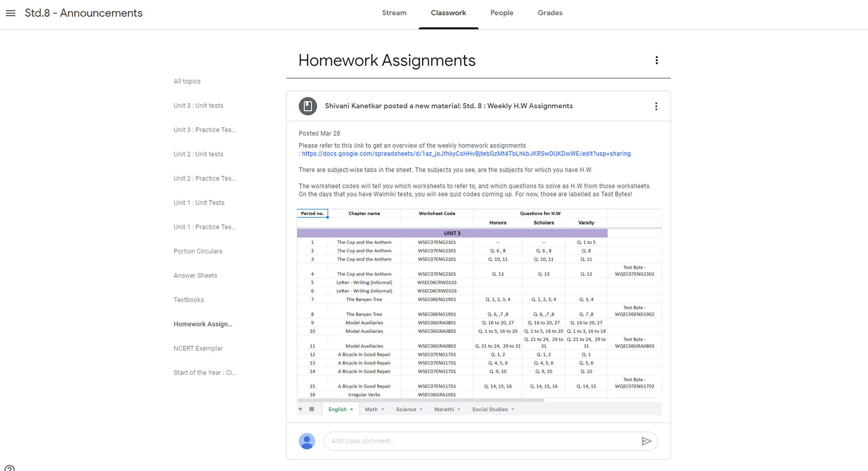This screenshot has height=471, width=868.
Task: Click worksheet code WSEC06GRA0801
Action: 437,323
